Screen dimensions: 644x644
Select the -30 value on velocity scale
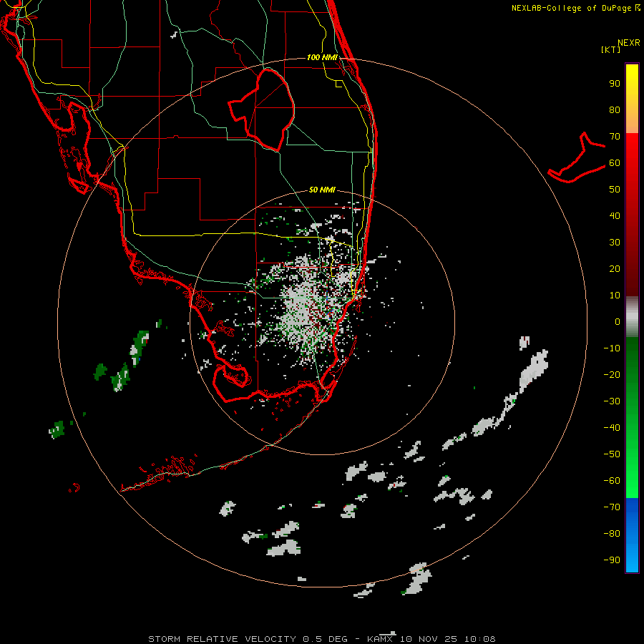[612, 401]
